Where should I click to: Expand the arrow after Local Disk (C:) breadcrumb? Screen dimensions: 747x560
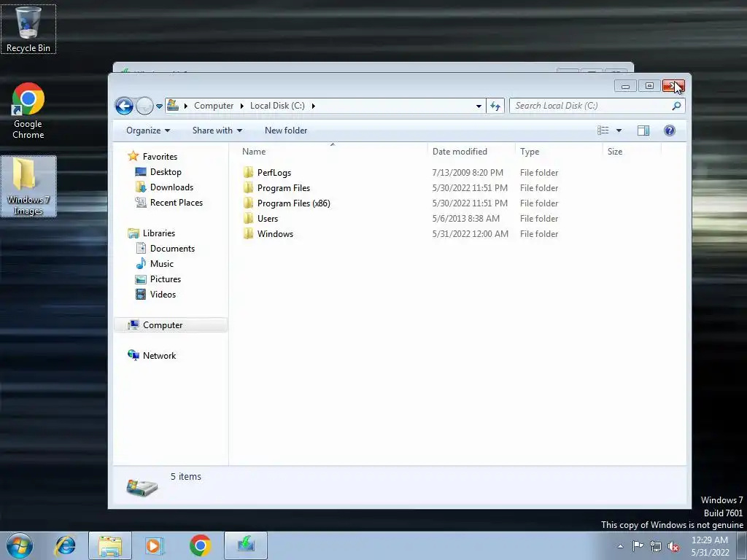tap(313, 106)
